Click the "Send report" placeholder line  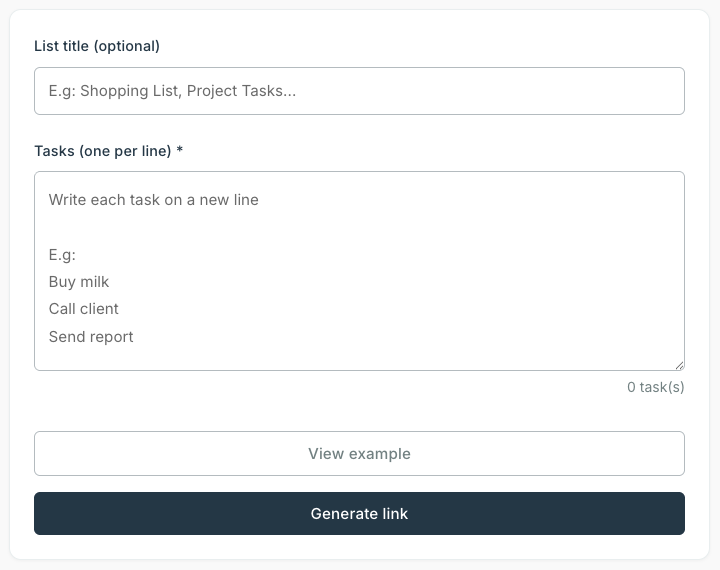[x=91, y=337]
